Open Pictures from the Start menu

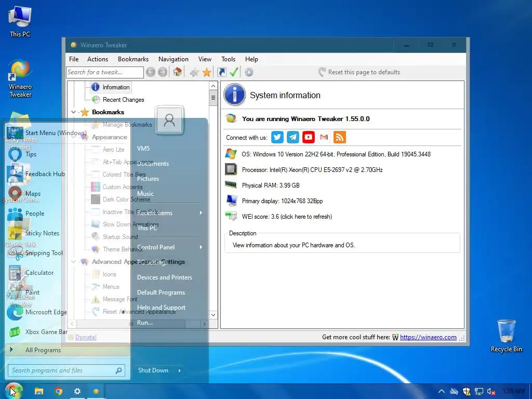(x=148, y=179)
